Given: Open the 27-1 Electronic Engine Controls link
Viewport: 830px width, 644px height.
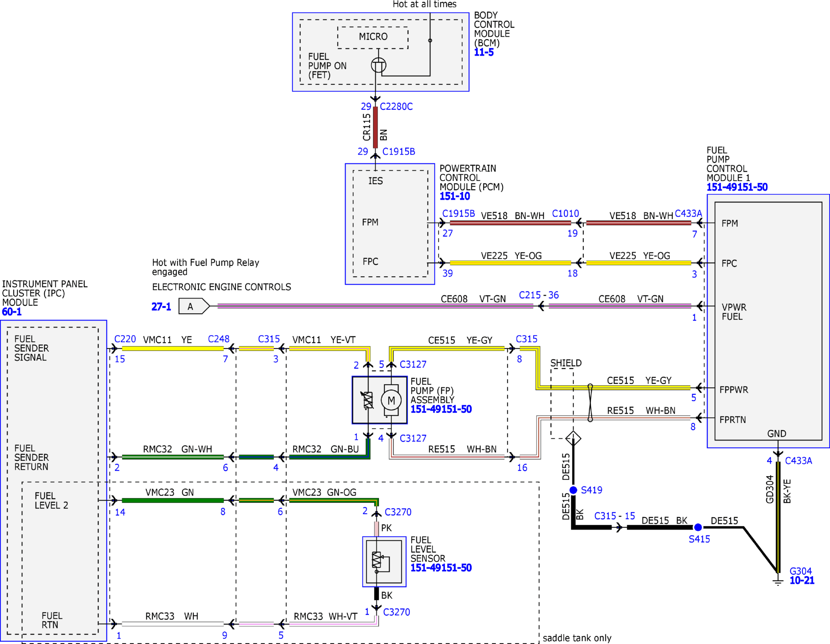Looking at the screenshot, I should click(161, 307).
